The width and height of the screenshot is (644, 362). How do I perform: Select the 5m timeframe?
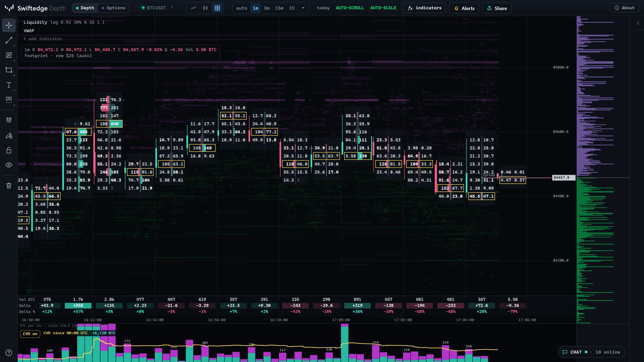(267, 8)
